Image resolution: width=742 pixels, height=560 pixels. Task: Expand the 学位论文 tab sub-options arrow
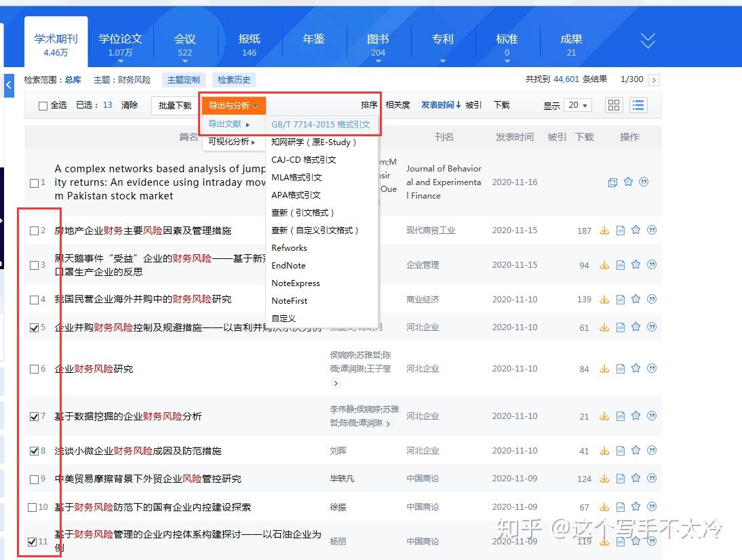tap(120, 61)
